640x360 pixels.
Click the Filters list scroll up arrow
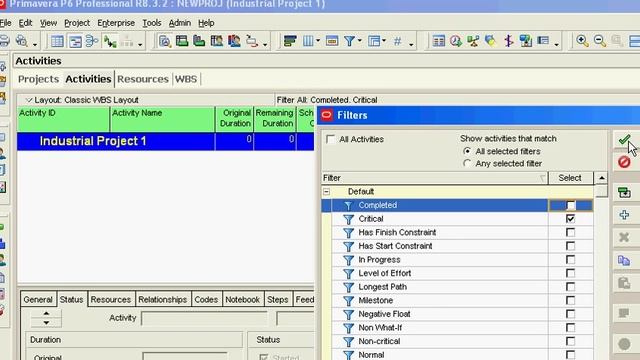(602, 178)
